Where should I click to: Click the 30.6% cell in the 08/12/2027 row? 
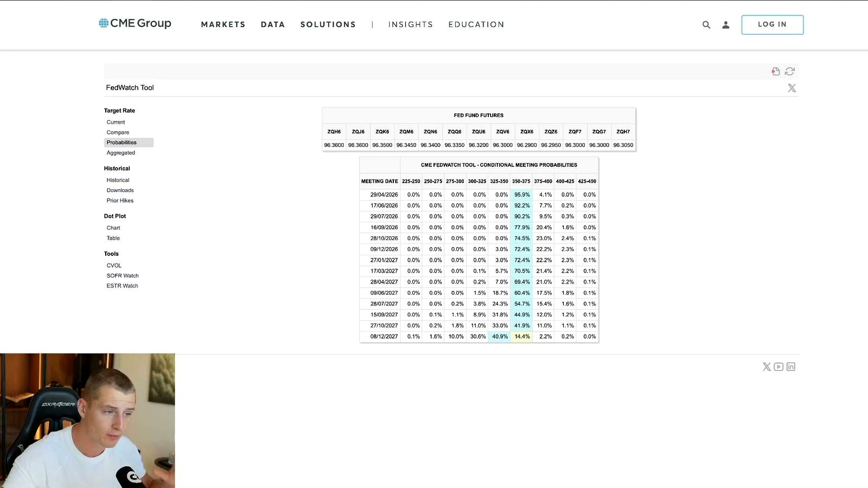pyautogui.click(x=478, y=337)
